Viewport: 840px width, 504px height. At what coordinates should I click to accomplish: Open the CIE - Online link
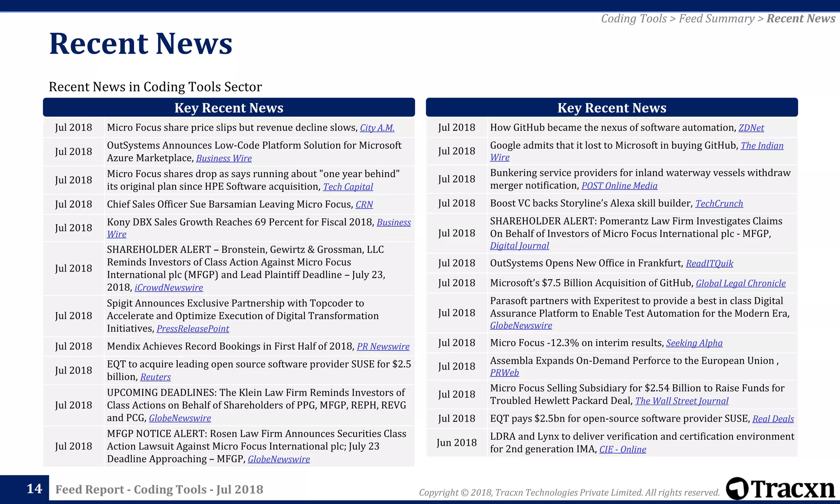[x=623, y=449]
